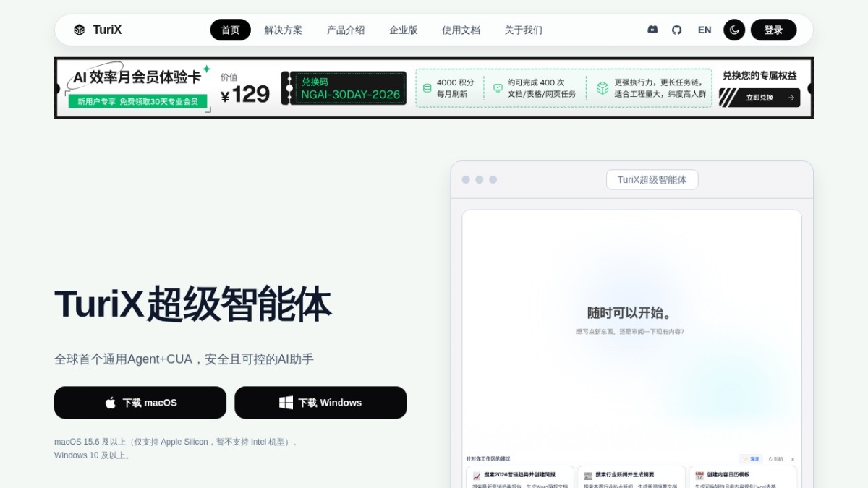Open the 关于我们 menu item

(x=523, y=30)
